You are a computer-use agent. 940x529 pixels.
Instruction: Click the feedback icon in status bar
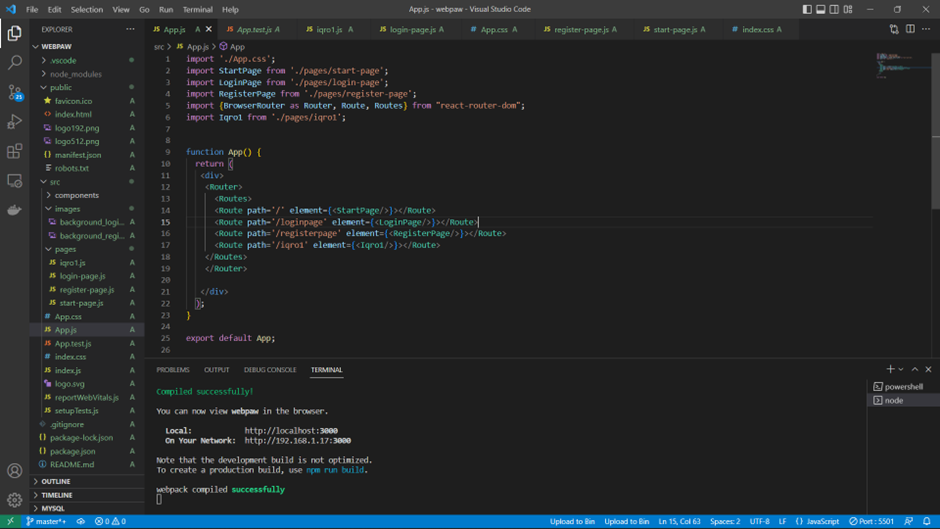click(x=909, y=522)
